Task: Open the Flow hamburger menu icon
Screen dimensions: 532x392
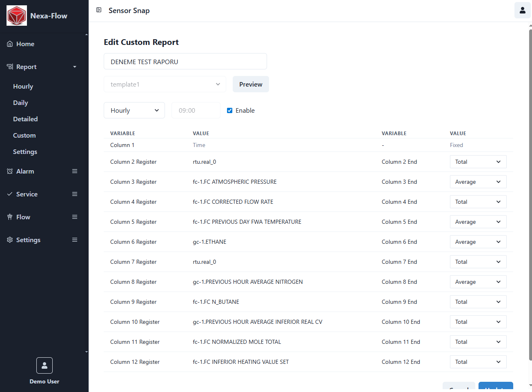Action: (x=75, y=217)
